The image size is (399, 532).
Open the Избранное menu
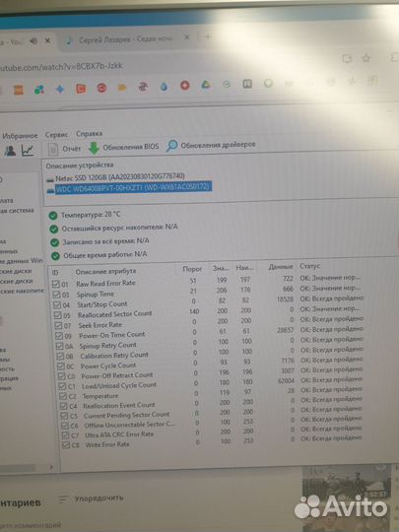[20, 136]
